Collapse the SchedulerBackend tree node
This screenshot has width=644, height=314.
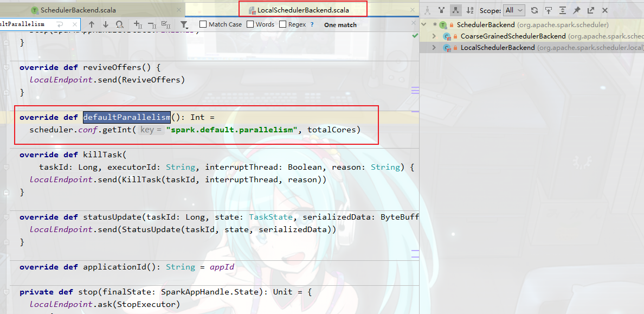pos(424,25)
